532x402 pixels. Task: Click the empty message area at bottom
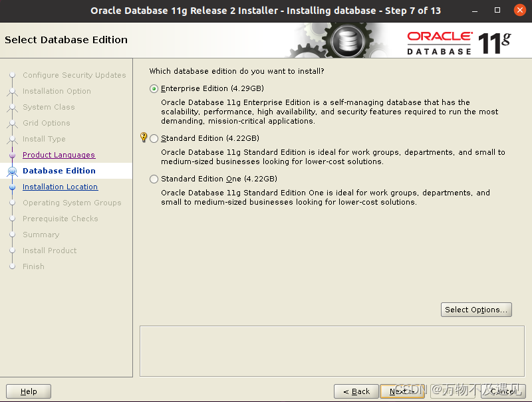(x=332, y=352)
